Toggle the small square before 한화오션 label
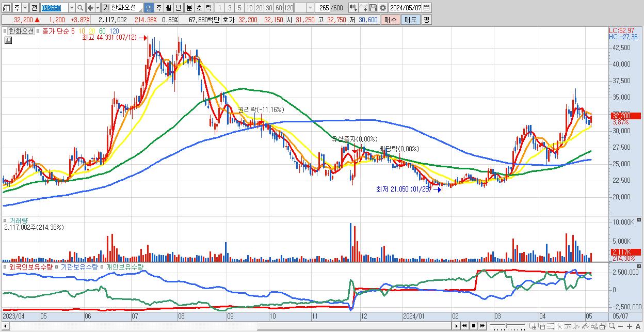The width and height of the screenshot is (644, 332). pyautogui.click(x=5, y=31)
